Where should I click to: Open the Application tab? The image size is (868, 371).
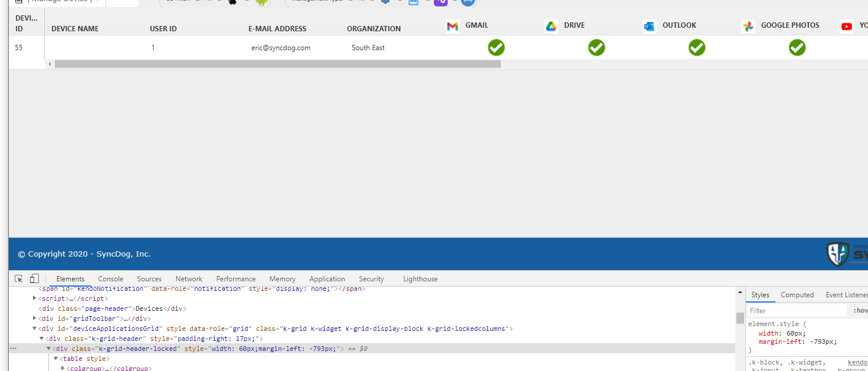point(327,279)
